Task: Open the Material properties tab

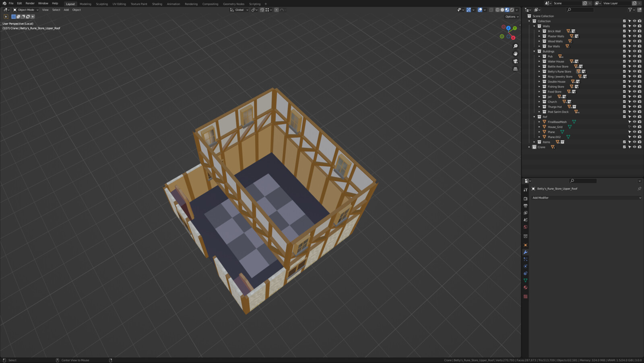Action: coord(525,287)
